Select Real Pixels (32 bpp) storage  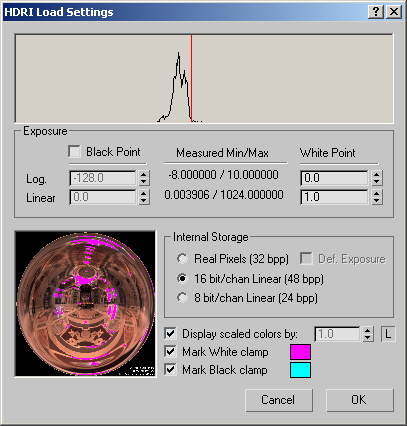pyautogui.click(x=182, y=259)
